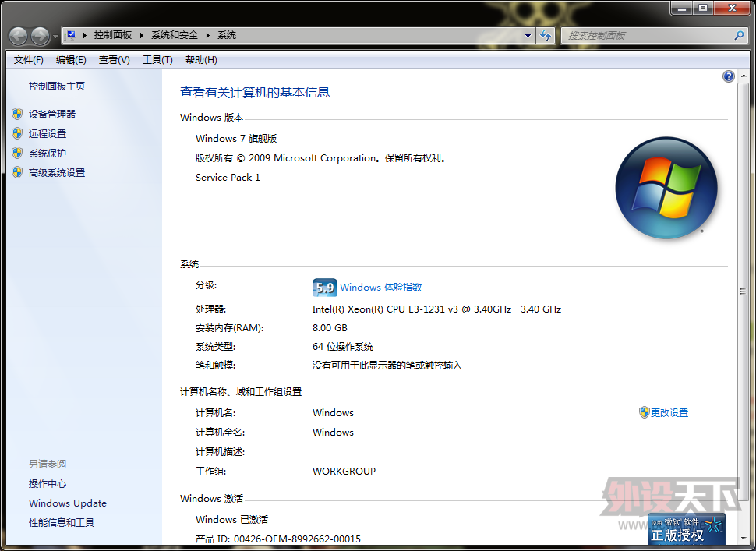Open 性能信息和工具 link
The height and width of the screenshot is (551, 756).
point(62,523)
